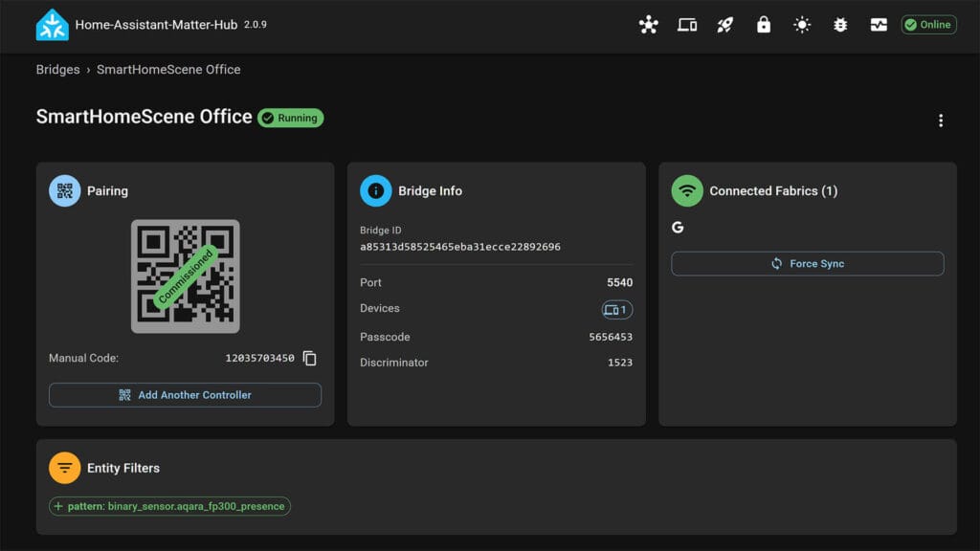
Task: Click the Connected Fabrics wifi icon
Action: [x=686, y=190]
